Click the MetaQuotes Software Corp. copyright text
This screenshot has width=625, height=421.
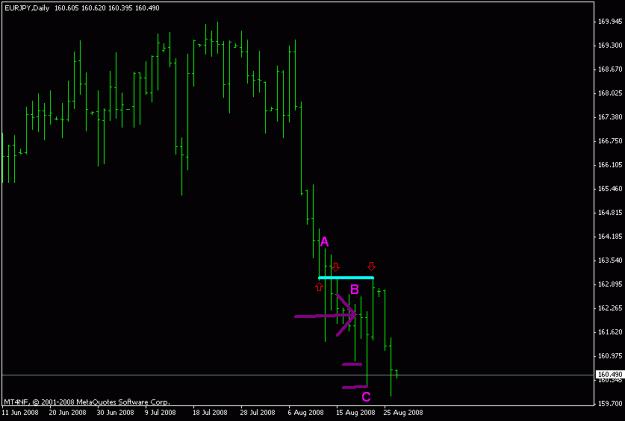[86, 402]
